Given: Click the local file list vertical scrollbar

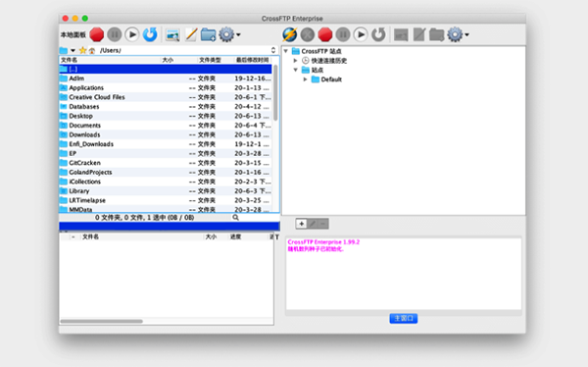Looking at the screenshot, I should [x=275, y=93].
